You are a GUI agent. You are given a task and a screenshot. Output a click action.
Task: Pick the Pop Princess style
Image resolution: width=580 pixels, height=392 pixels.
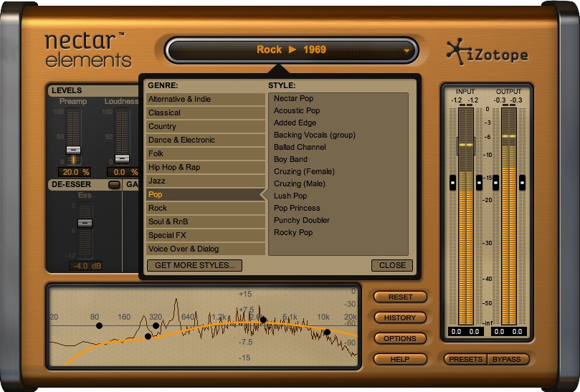coord(297,209)
